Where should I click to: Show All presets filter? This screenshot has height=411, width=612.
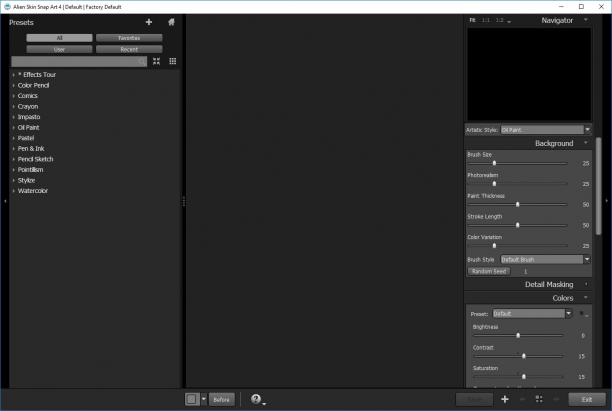tap(59, 38)
